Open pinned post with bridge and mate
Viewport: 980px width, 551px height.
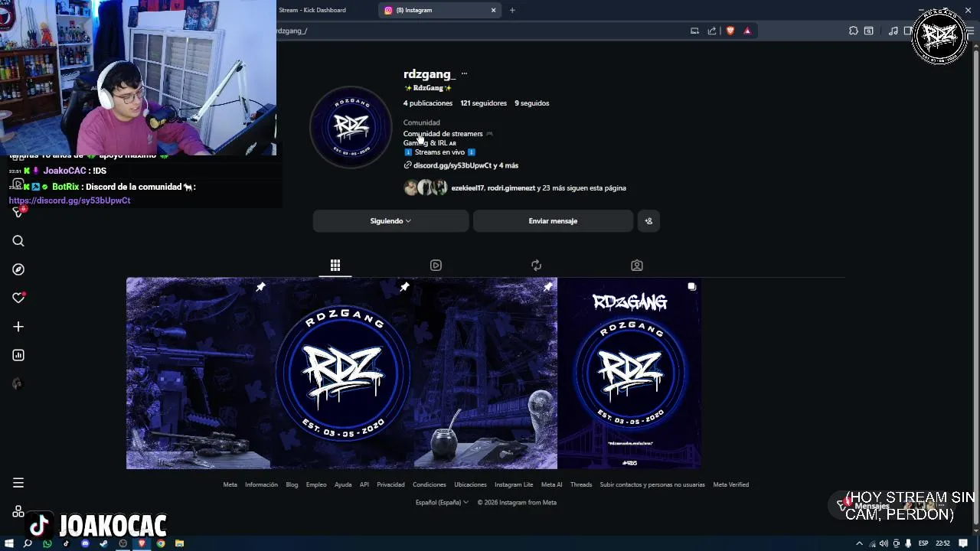(x=485, y=373)
